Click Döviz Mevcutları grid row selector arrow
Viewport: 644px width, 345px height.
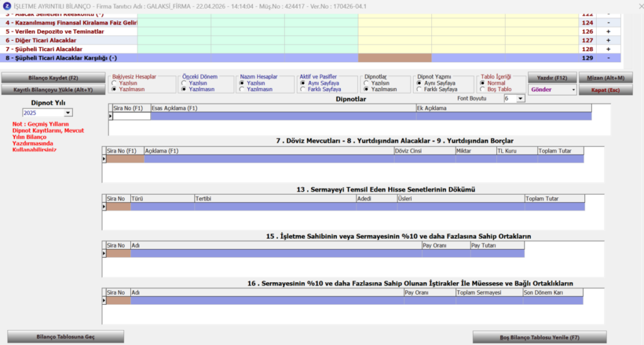[x=104, y=159]
